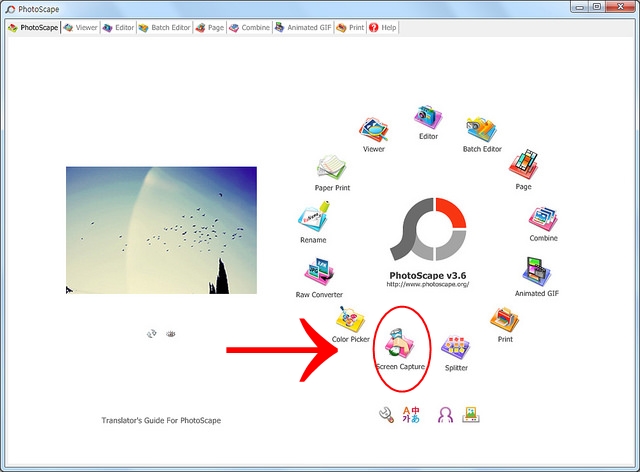Launch the Paper Print icon
The height and width of the screenshot is (472, 640).
pyautogui.click(x=331, y=167)
